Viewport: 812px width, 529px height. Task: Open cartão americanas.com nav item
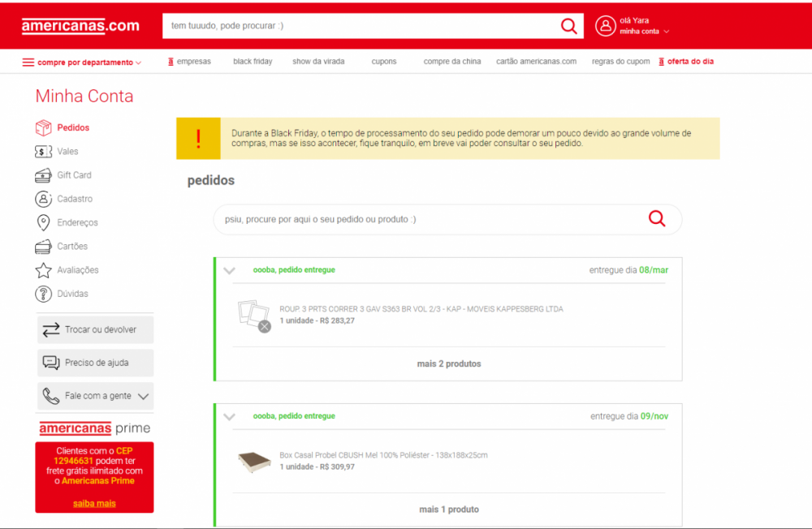pyautogui.click(x=536, y=61)
